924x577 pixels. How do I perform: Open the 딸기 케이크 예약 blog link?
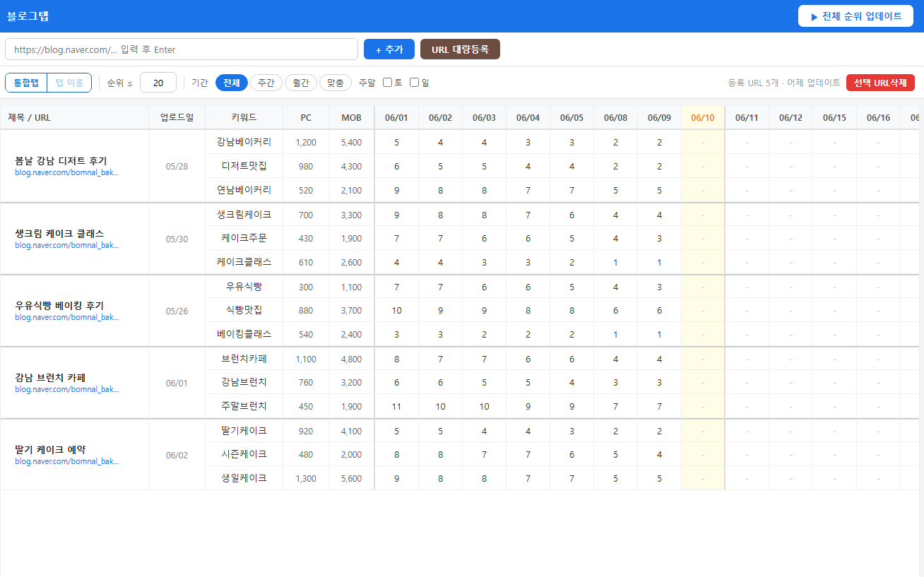pos(67,461)
